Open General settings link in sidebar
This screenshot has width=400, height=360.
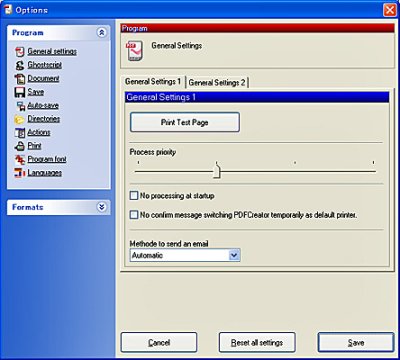(52, 52)
